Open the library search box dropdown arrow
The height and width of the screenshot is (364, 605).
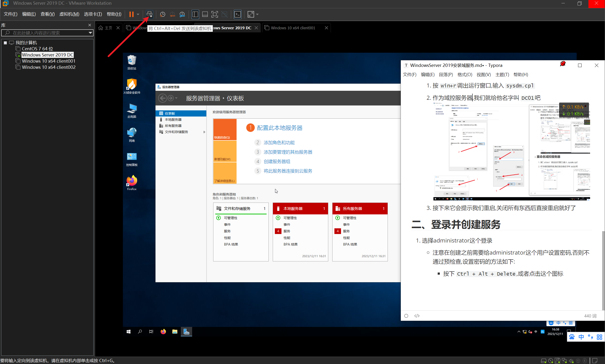90,33
